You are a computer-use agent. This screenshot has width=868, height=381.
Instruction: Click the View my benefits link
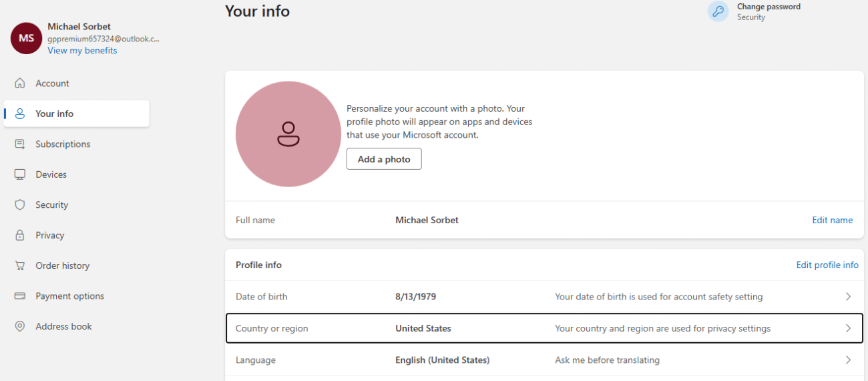82,51
